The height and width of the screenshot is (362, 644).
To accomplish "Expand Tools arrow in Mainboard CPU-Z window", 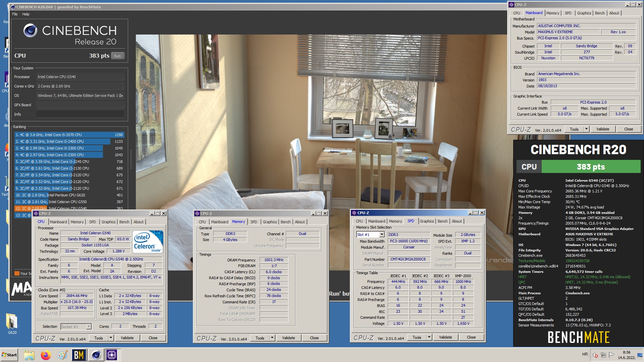I will point(586,129).
